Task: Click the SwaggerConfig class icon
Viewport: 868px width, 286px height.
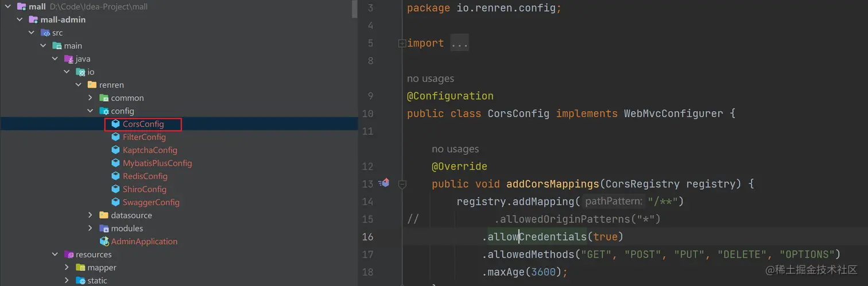Action: pos(115,202)
